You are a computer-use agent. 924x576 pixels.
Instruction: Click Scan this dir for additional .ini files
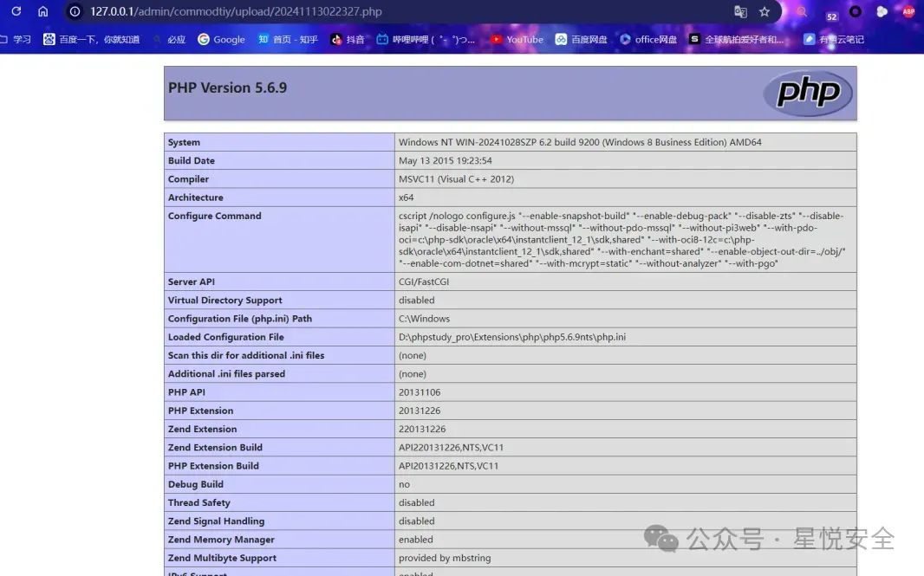(246, 355)
